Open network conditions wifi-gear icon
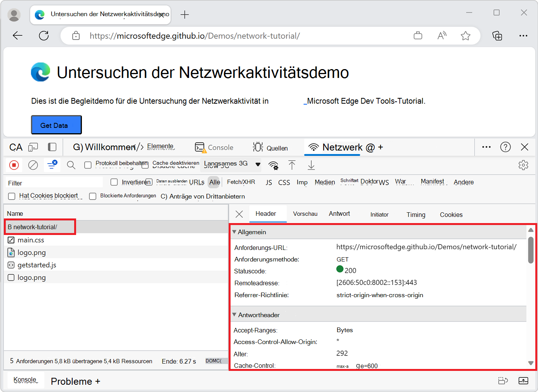This screenshot has height=392, width=538. click(x=273, y=165)
